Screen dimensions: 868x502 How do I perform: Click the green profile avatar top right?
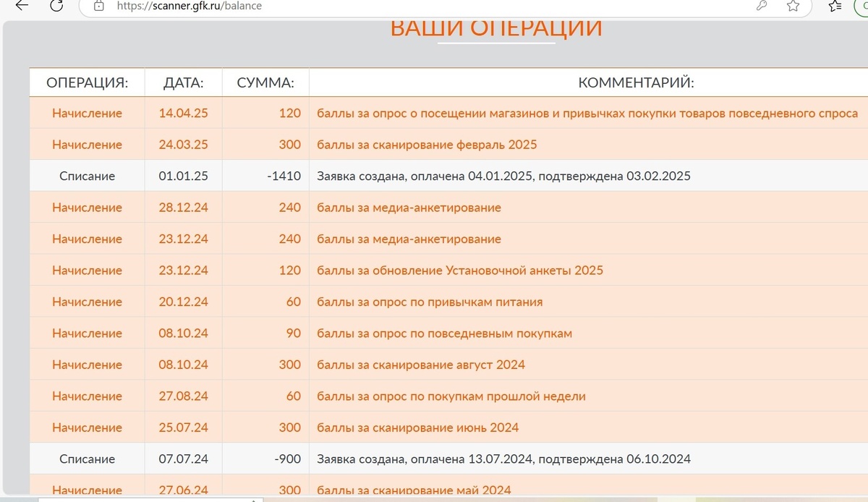(x=864, y=6)
